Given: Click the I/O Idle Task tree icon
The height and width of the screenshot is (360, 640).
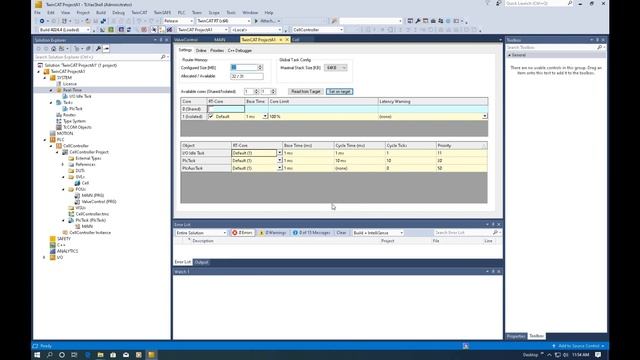Looking at the screenshot, I should 65,96.
